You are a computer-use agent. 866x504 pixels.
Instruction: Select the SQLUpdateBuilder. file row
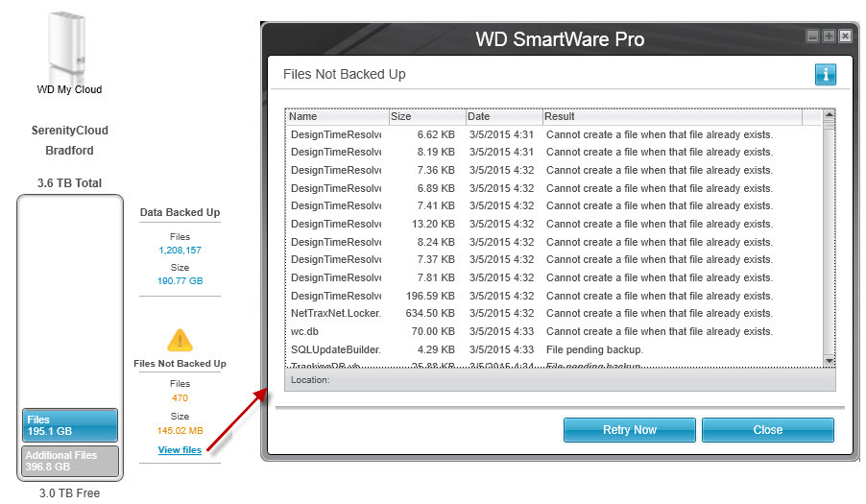coord(554,349)
